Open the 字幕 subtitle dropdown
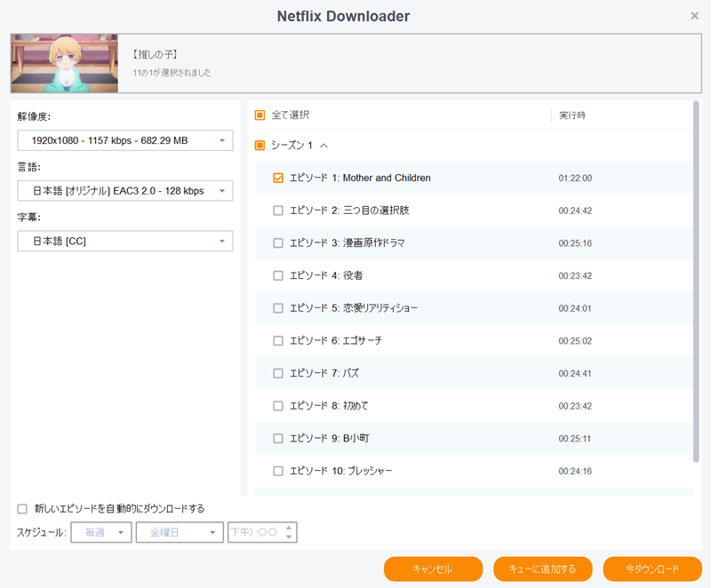711x588 pixels. pyautogui.click(x=124, y=242)
